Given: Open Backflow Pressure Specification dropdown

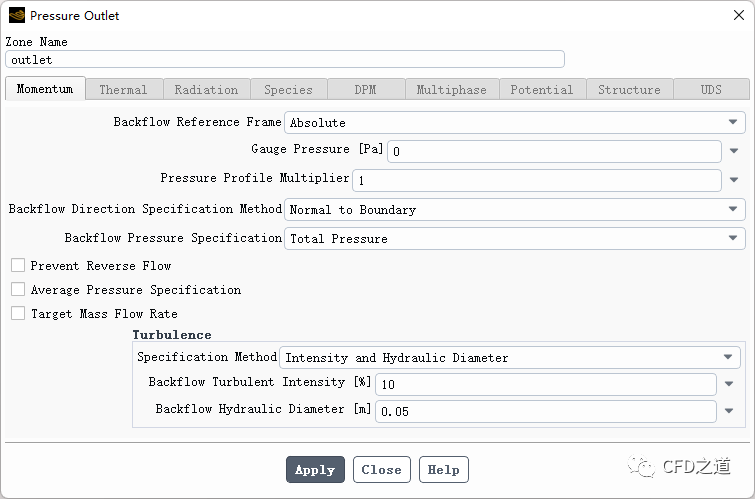Looking at the screenshot, I should tap(515, 239).
